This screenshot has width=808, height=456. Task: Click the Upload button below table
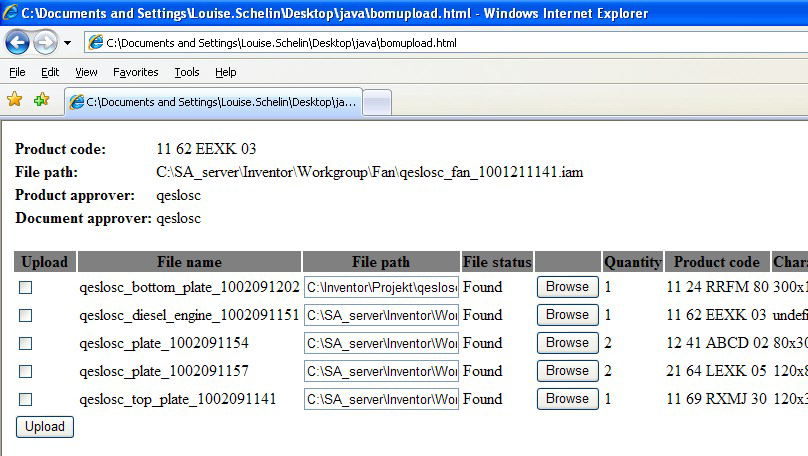(45, 427)
